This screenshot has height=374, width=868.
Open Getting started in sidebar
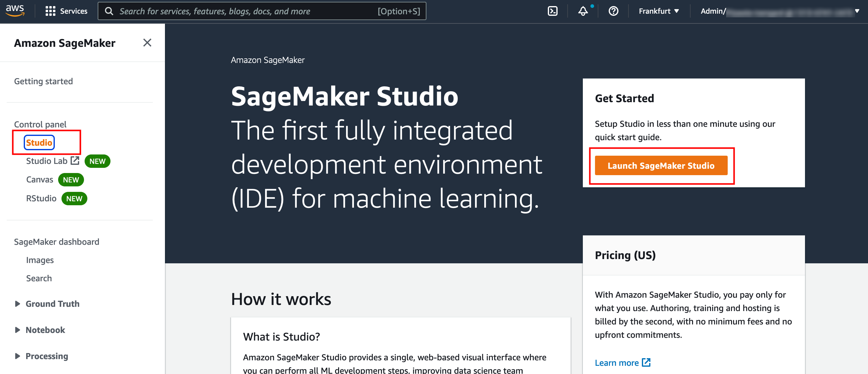[x=44, y=81]
